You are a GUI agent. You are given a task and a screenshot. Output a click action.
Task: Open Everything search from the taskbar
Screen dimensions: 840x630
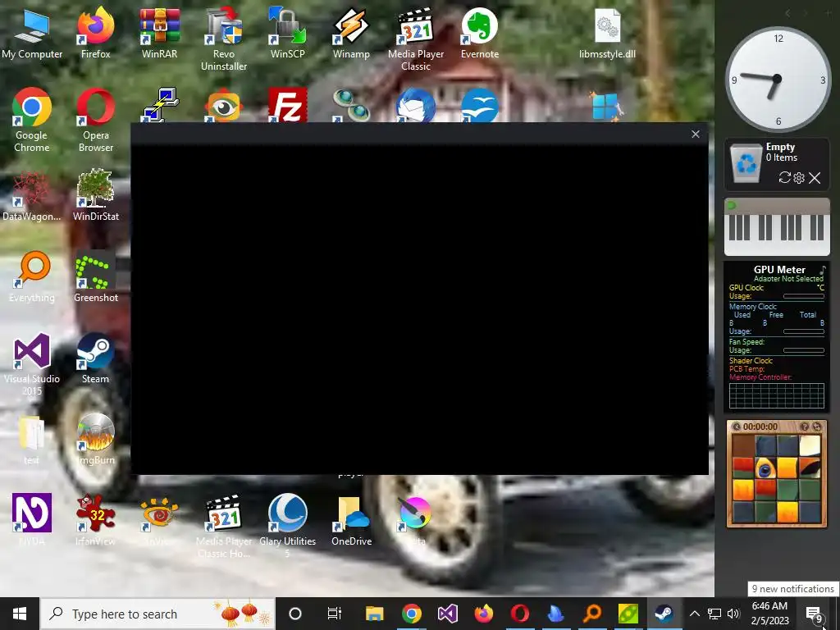pos(592,614)
